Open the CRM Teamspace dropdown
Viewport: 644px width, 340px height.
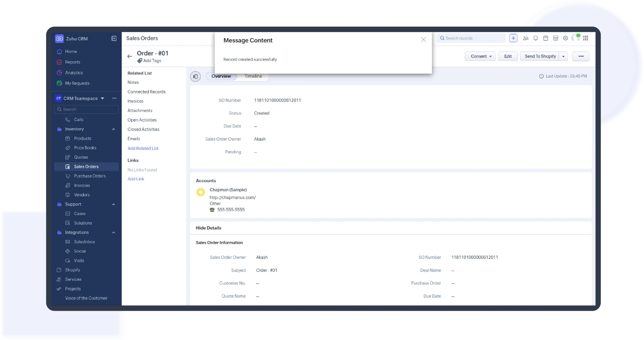(102, 98)
